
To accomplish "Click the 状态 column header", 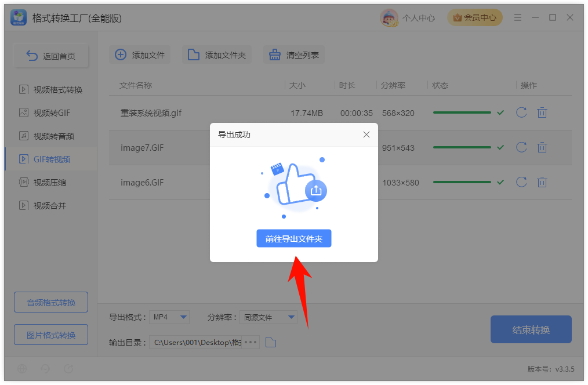I will click(440, 85).
